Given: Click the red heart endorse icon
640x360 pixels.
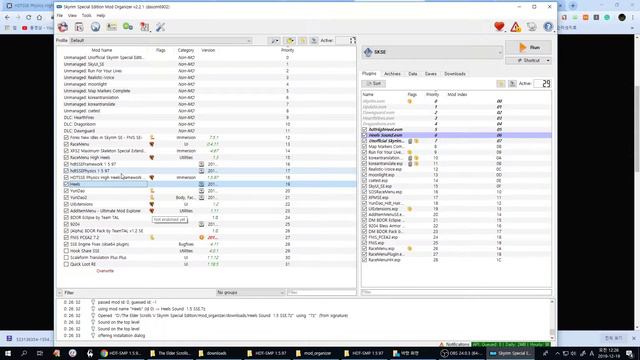Looking at the screenshot, I should tap(499, 27).
